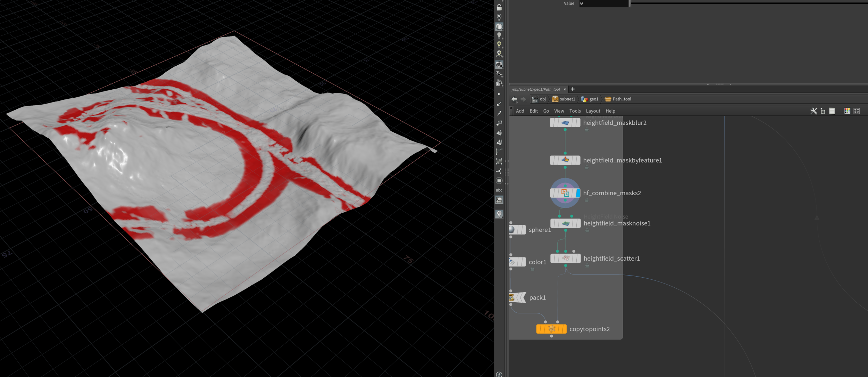Toggle tree view icon in network toolbar
The image size is (868, 377).
(x=823, y=111)
